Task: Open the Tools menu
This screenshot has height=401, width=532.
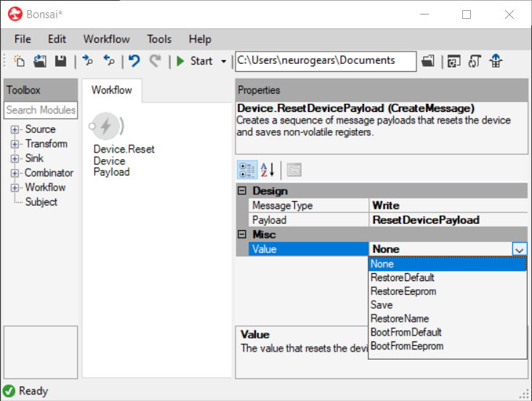Action: [x=159, y=39]
